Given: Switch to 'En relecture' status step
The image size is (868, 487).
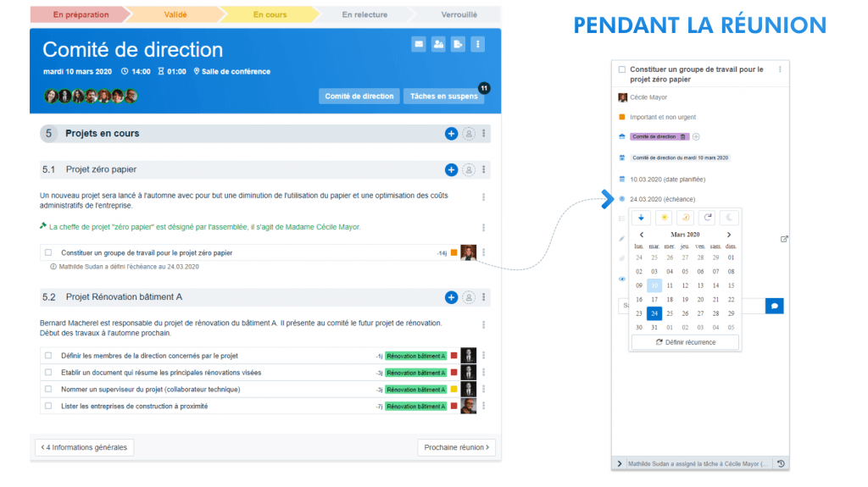Looking at the screenshot, I should click(364, 14).
